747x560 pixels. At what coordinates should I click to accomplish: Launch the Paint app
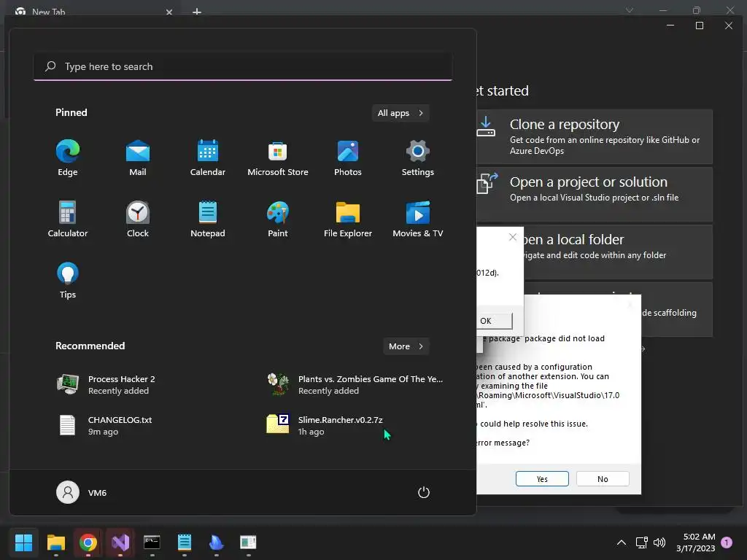pos(278,219)
